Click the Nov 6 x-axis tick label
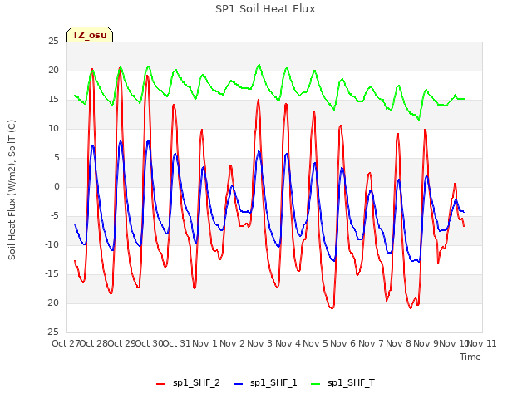This screenshot has width=532, height=399. point(343,343)
